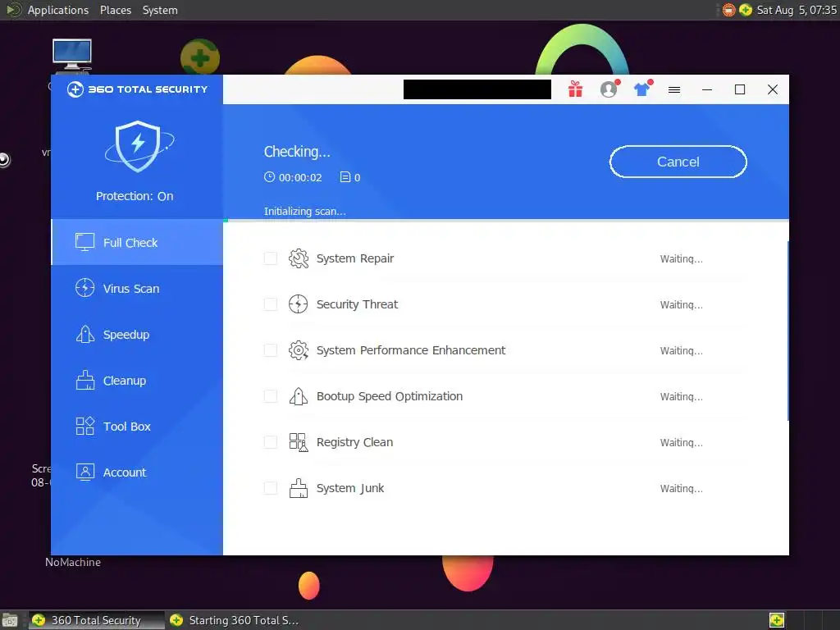Image resolution: width=840 pixels, height=630 pixels.
Task: Toggle the System Junk checkbox
Action: point(271,488)
